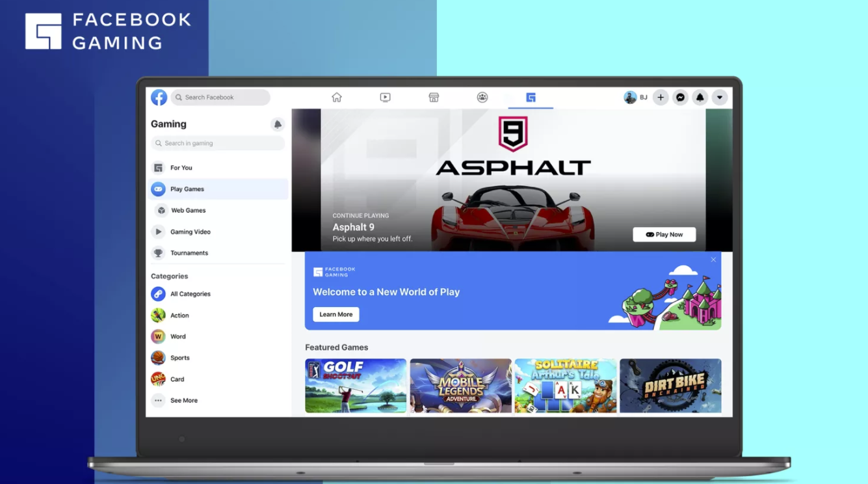Click Learn More button
The width and height of the screenshot is (868, 484).
[336, 314]
